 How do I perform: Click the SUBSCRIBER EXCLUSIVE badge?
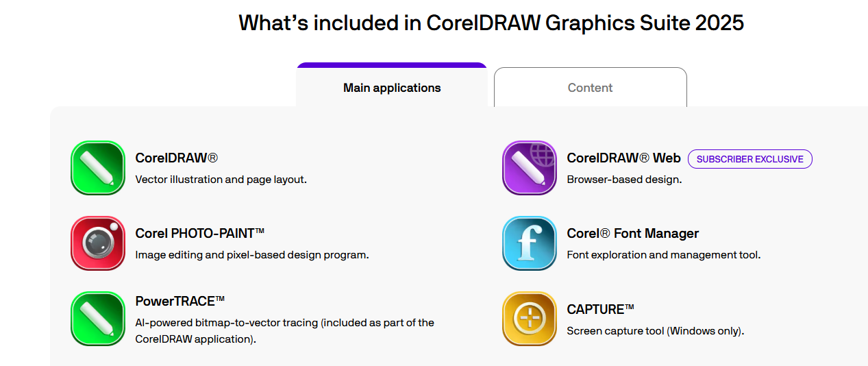[x=750, y=159]
